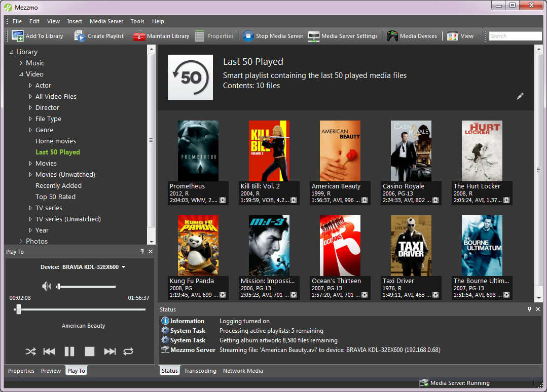The height and width of the screenshot is (392, 547).
Task: Click the Add To Library icon
Action: pyautogui.click(x=17, y=36)
